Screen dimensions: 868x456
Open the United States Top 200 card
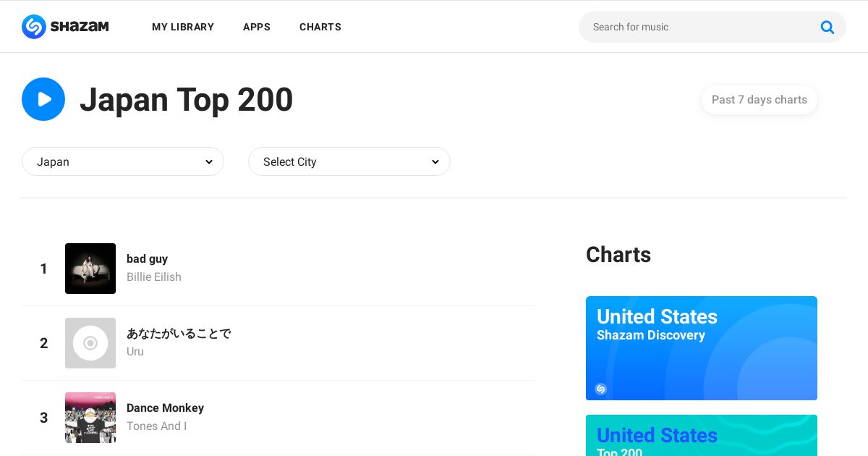click(702, 436)
